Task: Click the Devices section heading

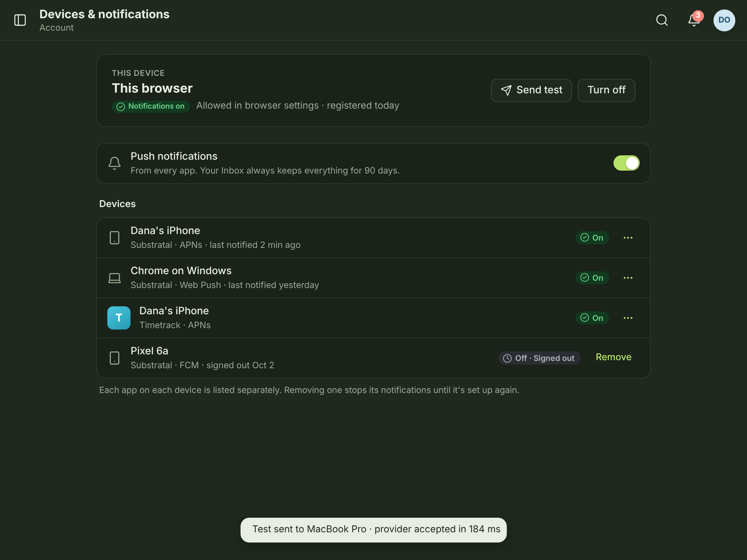Action: [x=117, y=204]
